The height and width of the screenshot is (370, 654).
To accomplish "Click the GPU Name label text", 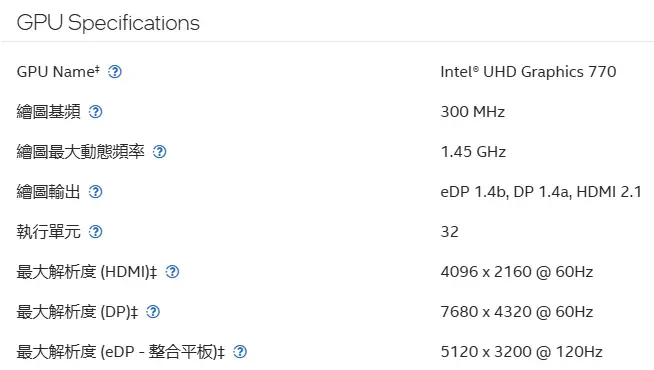I will point(58,72).
